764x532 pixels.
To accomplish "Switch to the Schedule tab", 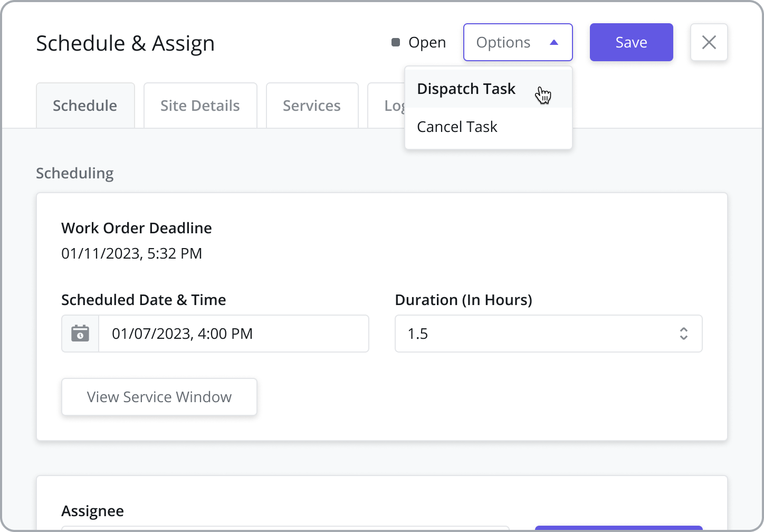I will (x=85, y=106).
